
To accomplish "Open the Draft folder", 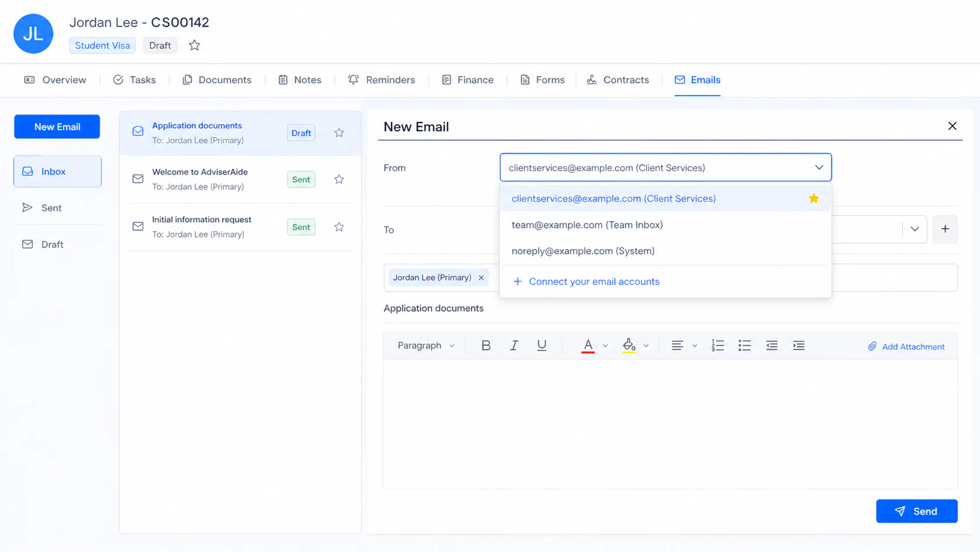I will coord(57,244).
